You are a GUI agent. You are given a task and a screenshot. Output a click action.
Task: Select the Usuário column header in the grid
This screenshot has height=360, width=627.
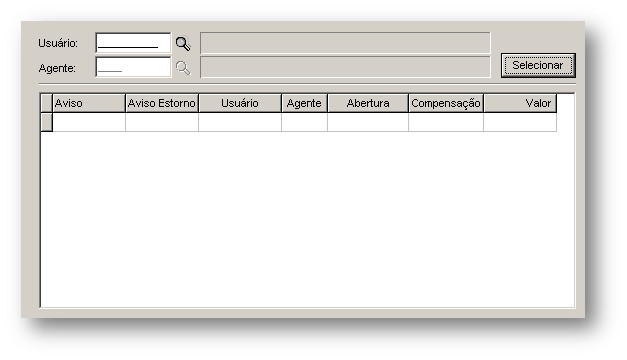click(240, 103)
